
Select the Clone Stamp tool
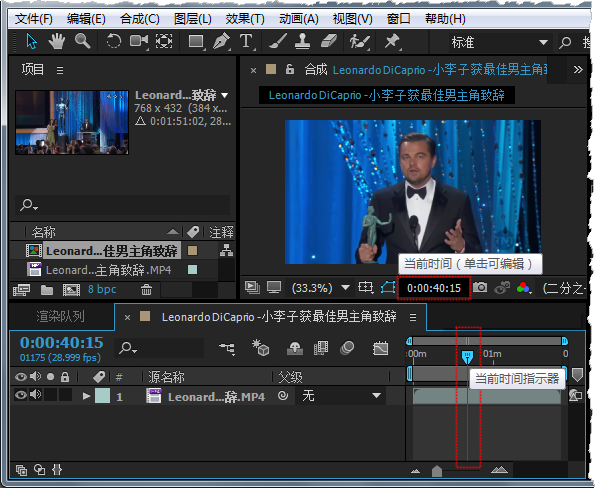302,41
